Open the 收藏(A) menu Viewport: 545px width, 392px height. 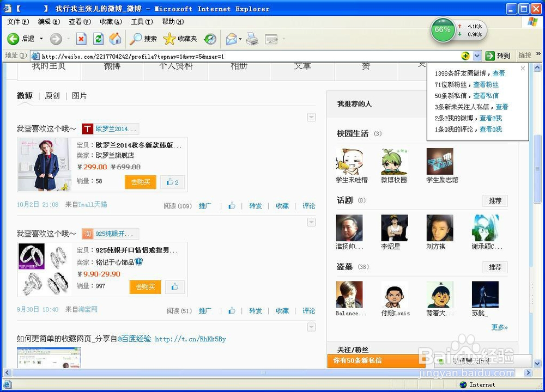point(111,22)
